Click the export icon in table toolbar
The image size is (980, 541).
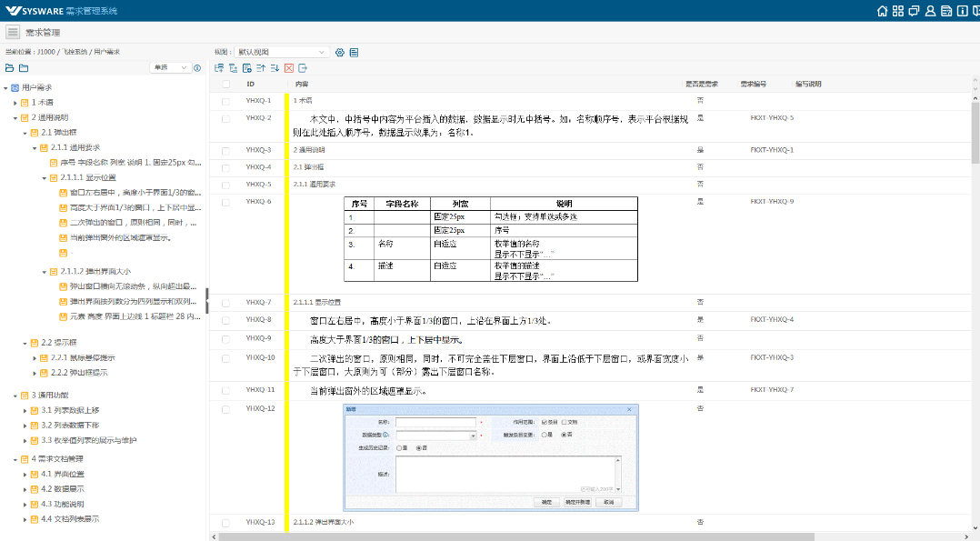pyautogui.click(x=303, y=68)
